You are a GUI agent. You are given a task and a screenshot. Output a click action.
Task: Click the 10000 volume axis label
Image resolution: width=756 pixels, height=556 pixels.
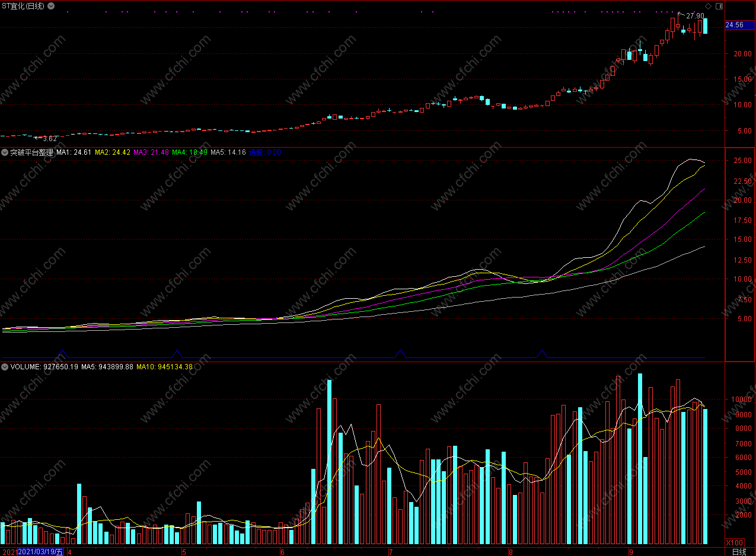[741, 400]
